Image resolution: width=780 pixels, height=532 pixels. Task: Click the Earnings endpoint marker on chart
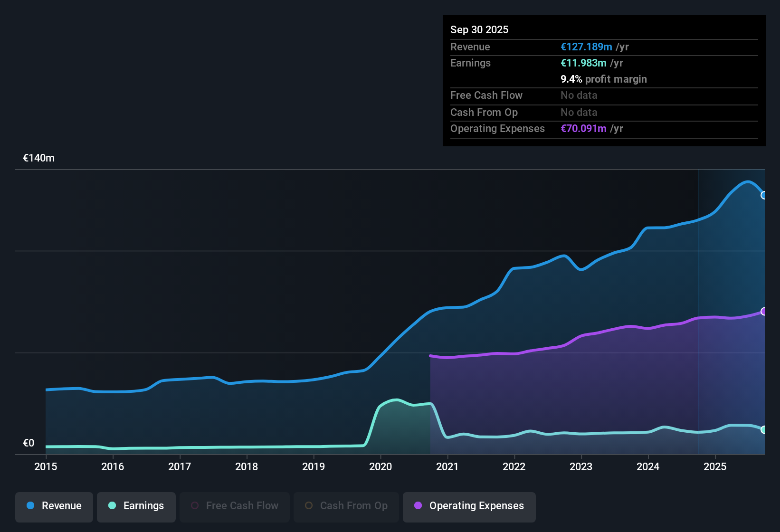click(763, 430)
